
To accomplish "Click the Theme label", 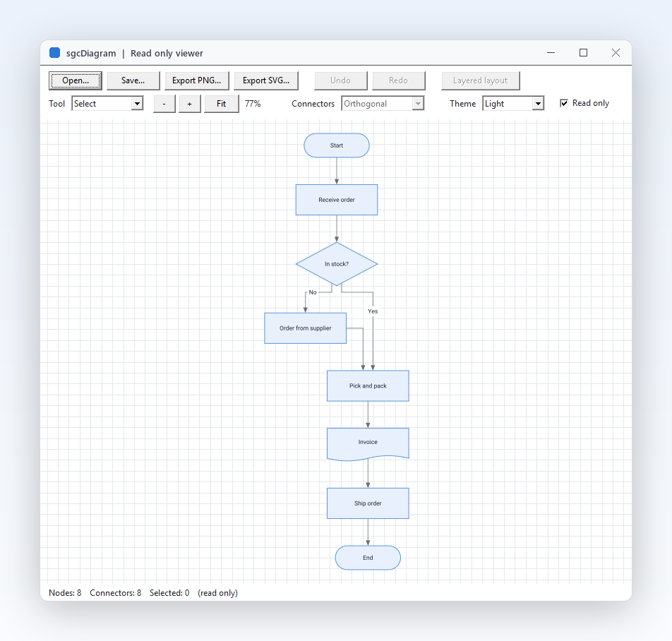I will point(462,104).
